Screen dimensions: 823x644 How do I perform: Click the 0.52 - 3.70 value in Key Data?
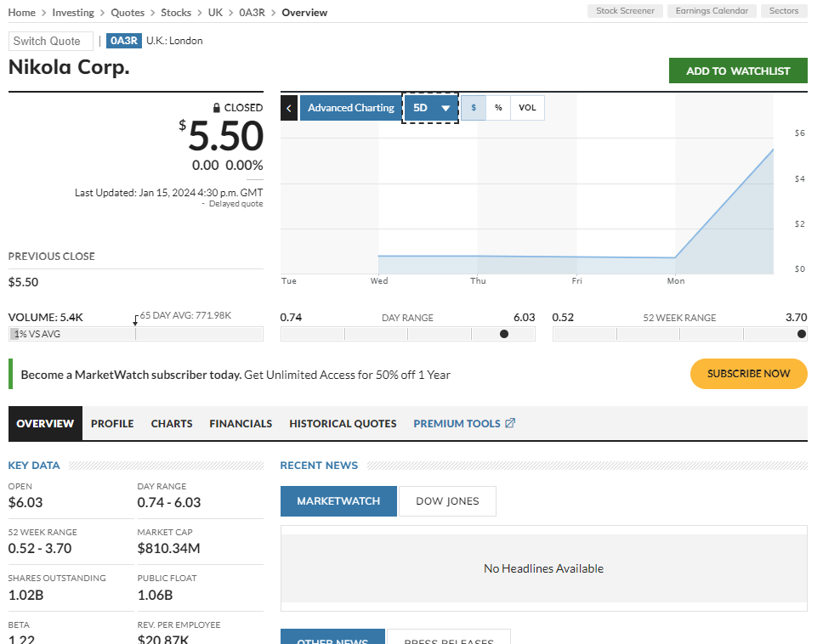click(39, 549)
